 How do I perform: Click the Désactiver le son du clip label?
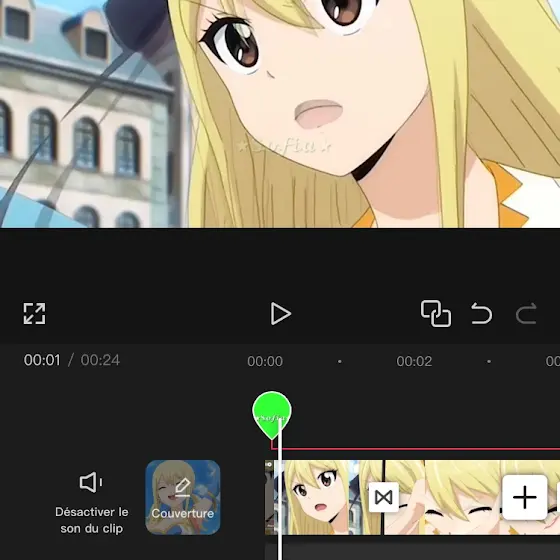[91, 520]
